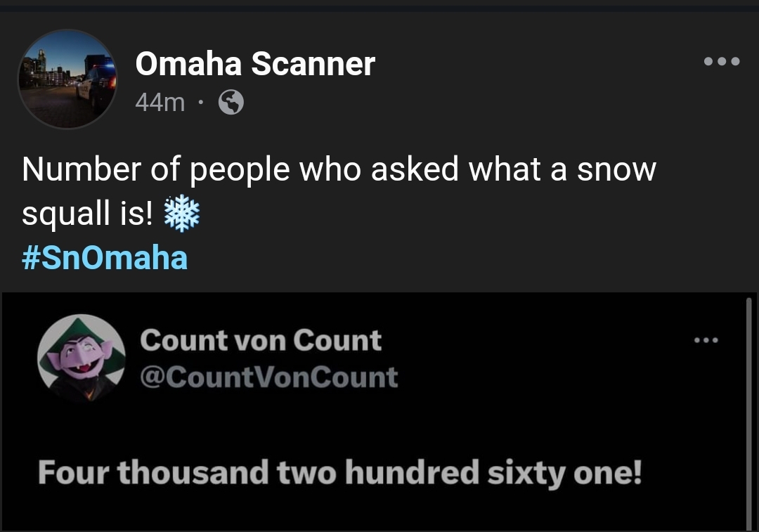Click the @CountVonCount handle
The image size is (759, 532).
[269, 377]
